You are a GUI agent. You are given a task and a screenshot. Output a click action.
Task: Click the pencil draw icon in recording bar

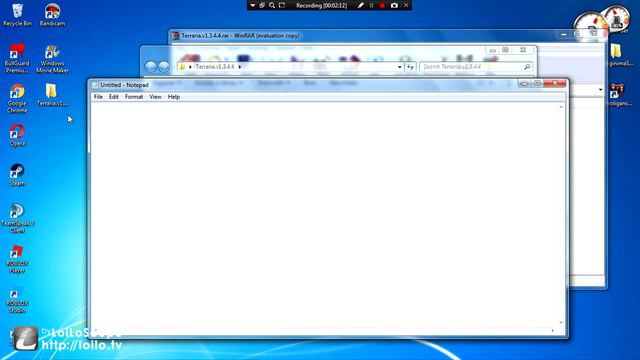coord(360,5)
